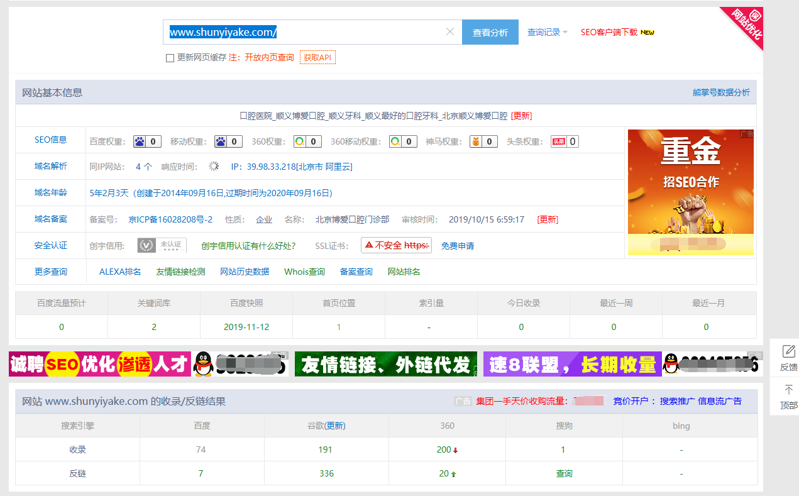Click the 速8联盟，长期收量 banner
799x496 pixels.
[572, 364]
